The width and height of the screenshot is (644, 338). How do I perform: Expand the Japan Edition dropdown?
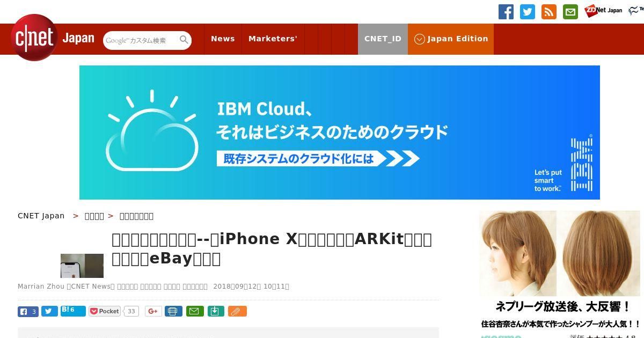click(x=451, y=39)
